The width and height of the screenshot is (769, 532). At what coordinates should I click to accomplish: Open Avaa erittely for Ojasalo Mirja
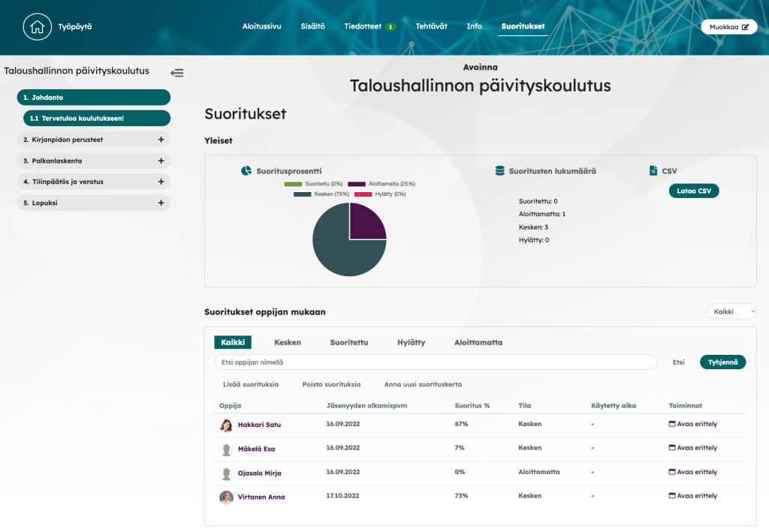692,472
